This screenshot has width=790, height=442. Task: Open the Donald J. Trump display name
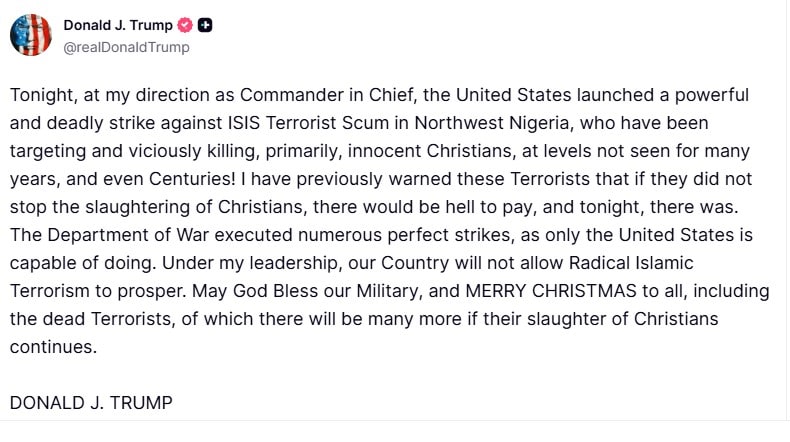[118, 25]
